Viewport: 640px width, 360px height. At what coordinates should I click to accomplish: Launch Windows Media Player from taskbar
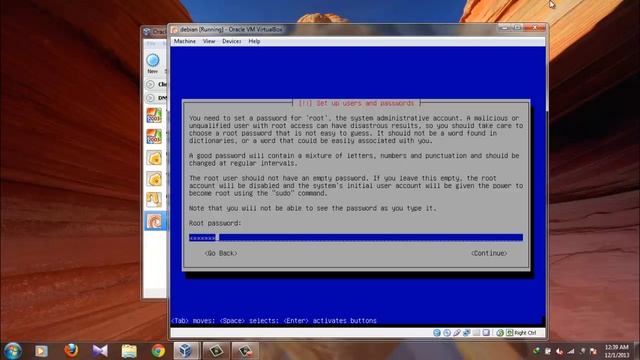pos(41,351)
